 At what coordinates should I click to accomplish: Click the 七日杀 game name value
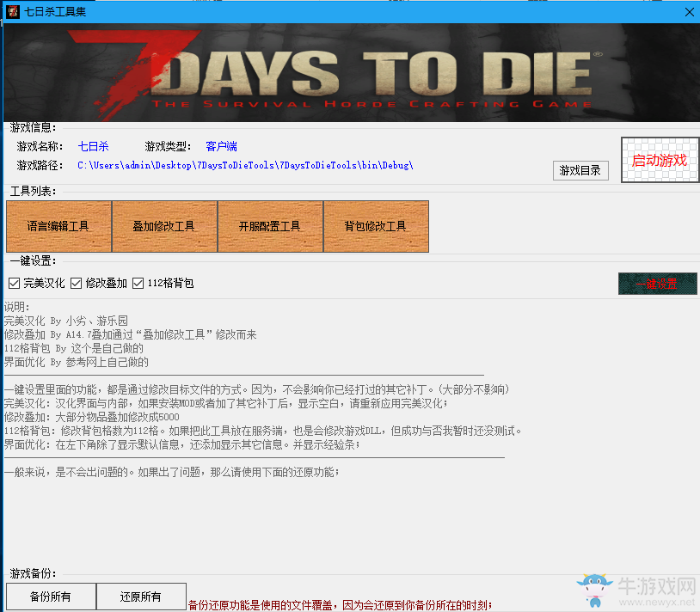(93, 146)
